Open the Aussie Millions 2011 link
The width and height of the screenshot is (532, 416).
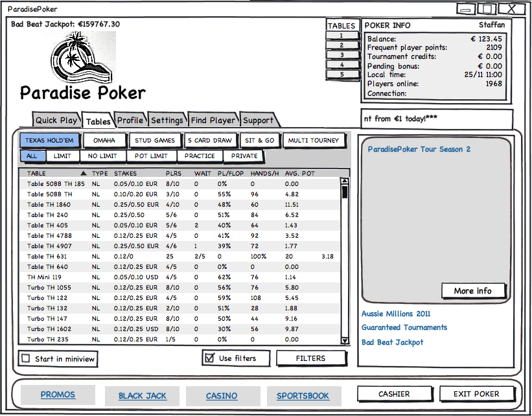point(396,314)
